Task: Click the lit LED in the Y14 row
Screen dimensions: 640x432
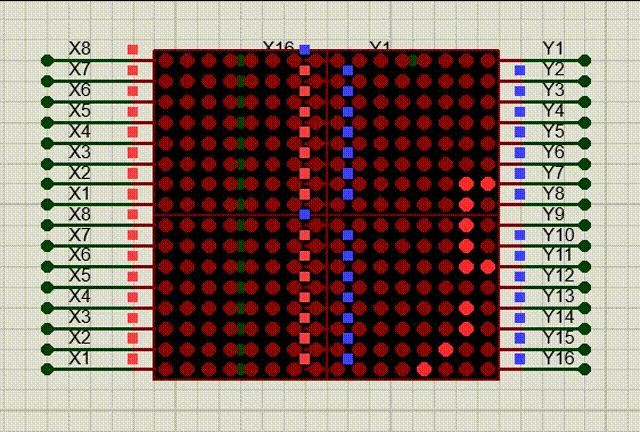Action: (466, 328)
